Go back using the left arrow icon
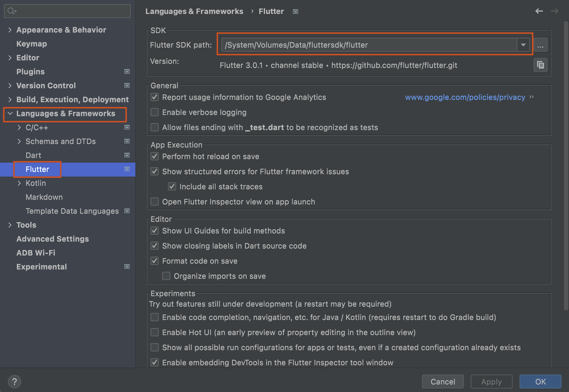 click(539, 11)
